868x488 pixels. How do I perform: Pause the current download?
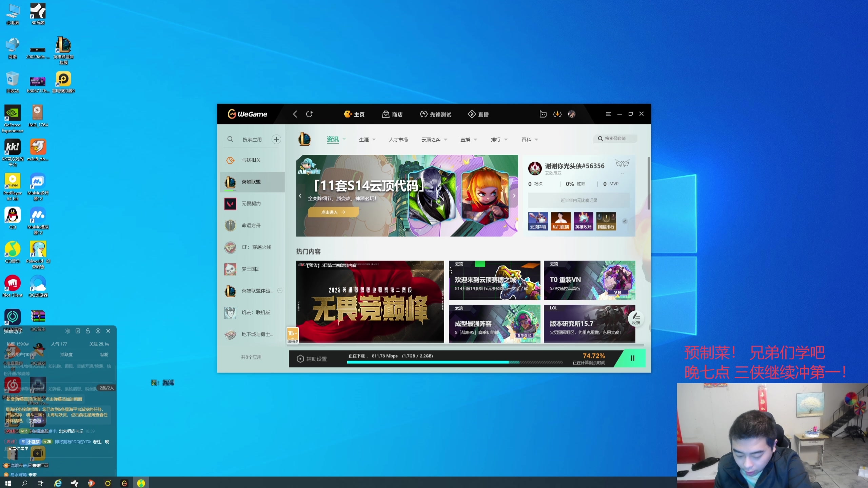click(x=632, y=358)
